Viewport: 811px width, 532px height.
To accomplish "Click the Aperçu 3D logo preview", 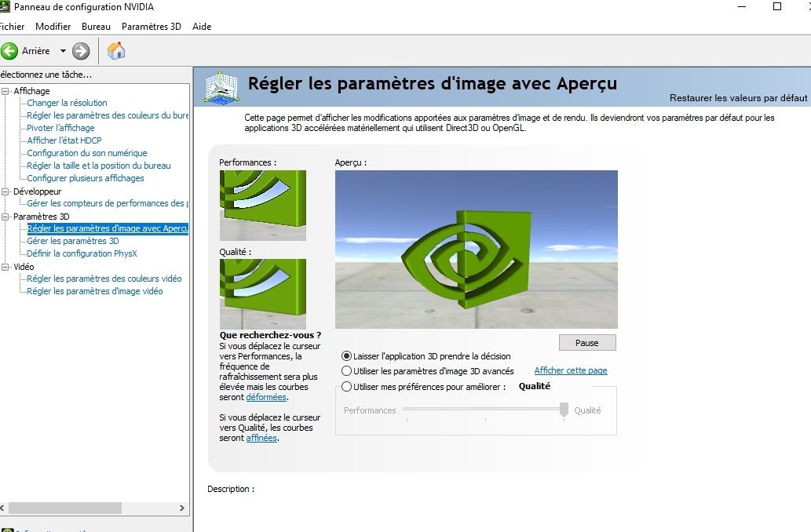I will [x=477, y=250].
